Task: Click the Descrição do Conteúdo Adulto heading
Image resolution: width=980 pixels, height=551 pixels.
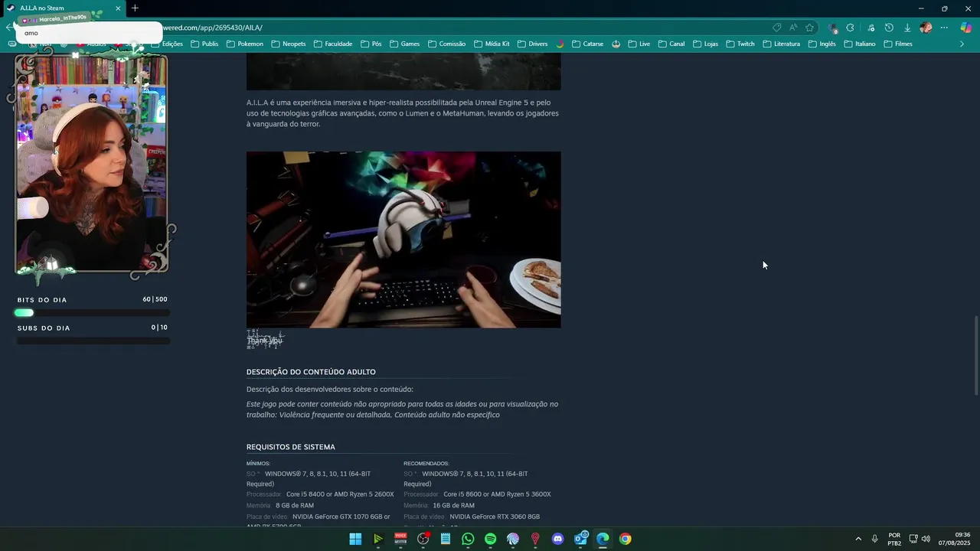Action: tap(311, 372)
